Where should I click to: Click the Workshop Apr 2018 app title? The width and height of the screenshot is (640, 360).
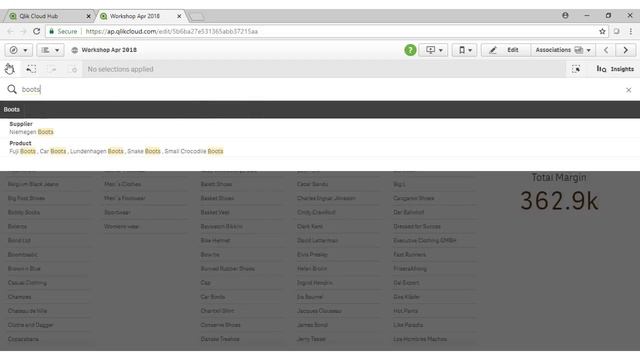[109, 50]
